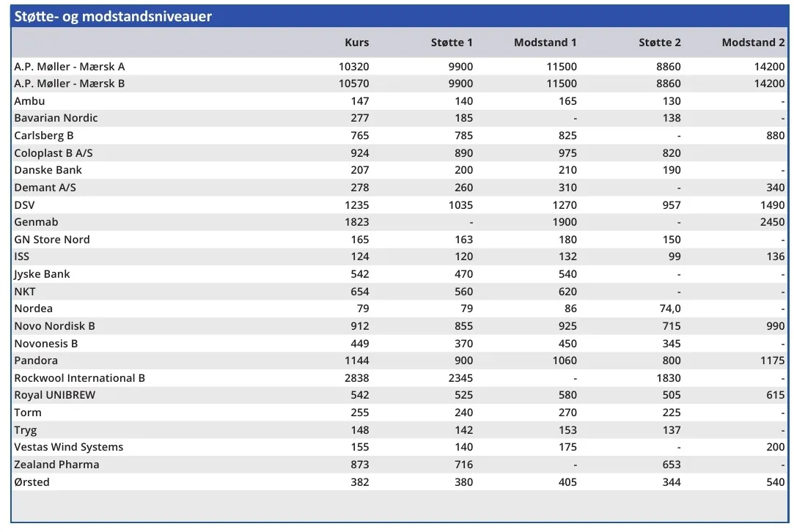Viewport: 794px width, 532px height.
Task: Click DSV's Modstand 2 value 1490
Action: (x=771, y=205)
